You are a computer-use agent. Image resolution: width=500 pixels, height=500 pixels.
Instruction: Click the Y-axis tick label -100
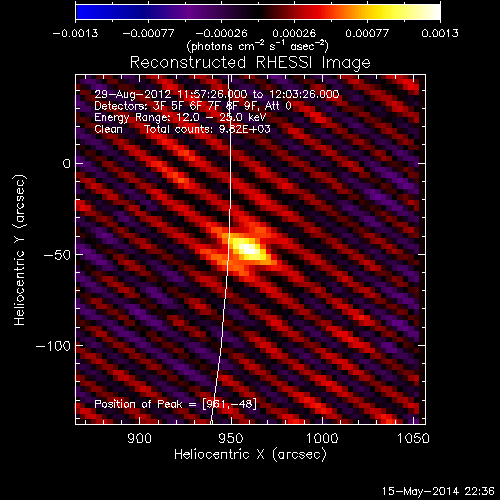(x=53, y=346)
